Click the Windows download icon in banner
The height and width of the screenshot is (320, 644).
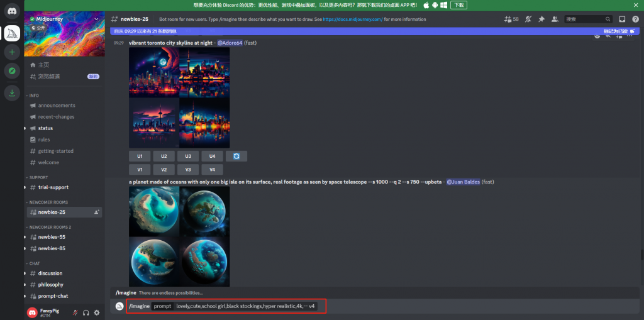(444, 5)
